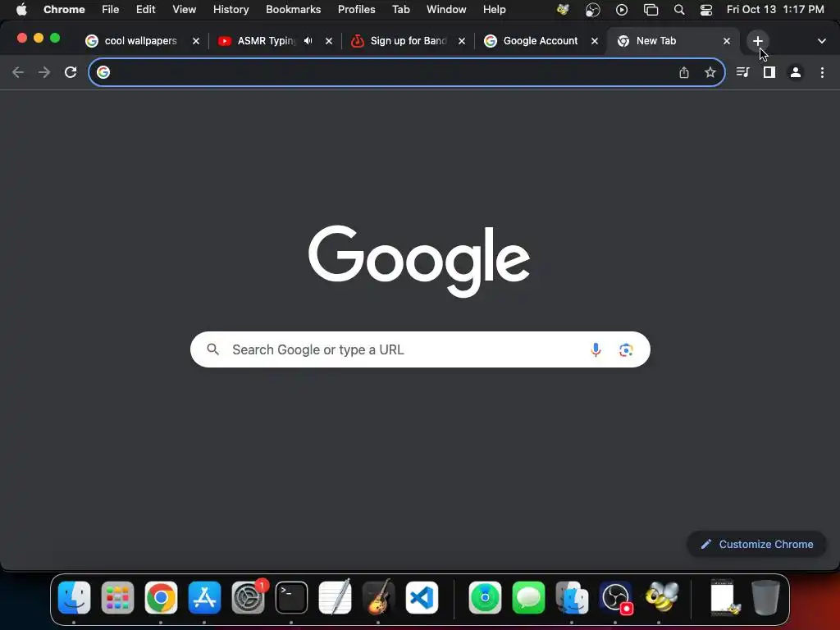The image size is (840, 630).
Task: Open media controls icon in toolbar
Action: [742, 72]
